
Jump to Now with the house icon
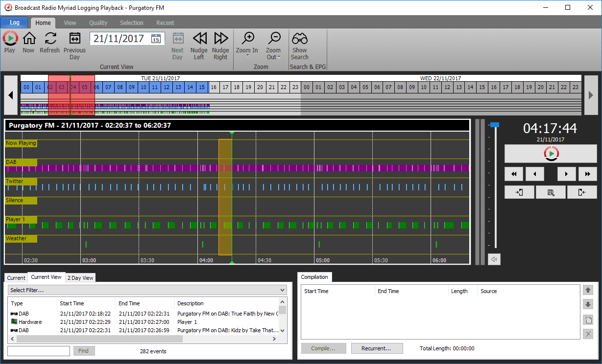pyautogui.click(x=29, y=42)
